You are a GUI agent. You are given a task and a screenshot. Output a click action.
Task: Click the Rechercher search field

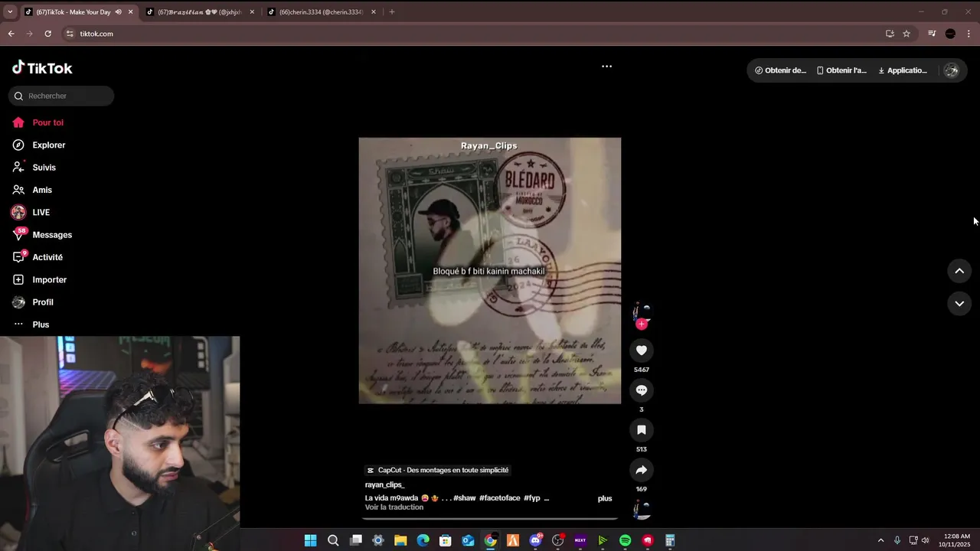pyautogui.click(x=61, y=96)
